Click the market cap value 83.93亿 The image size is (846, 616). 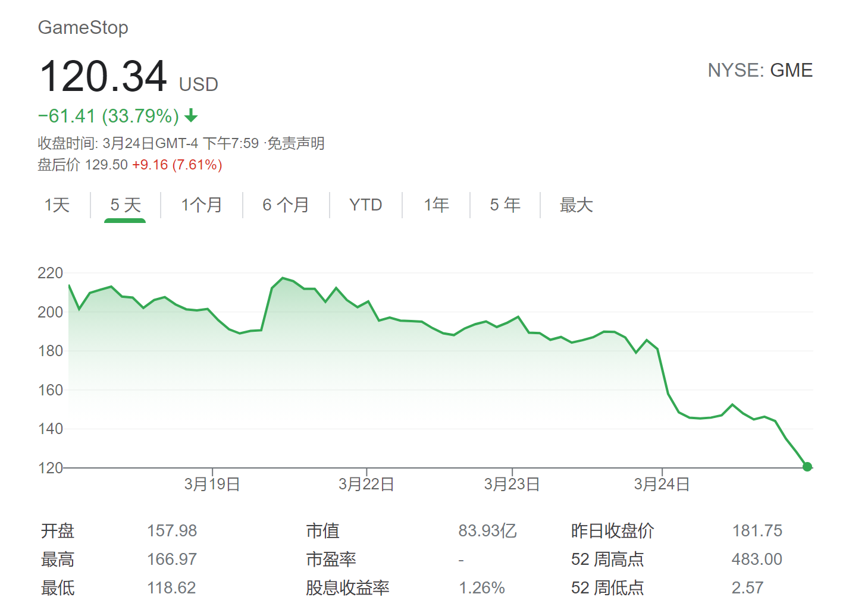coord(487,530)
